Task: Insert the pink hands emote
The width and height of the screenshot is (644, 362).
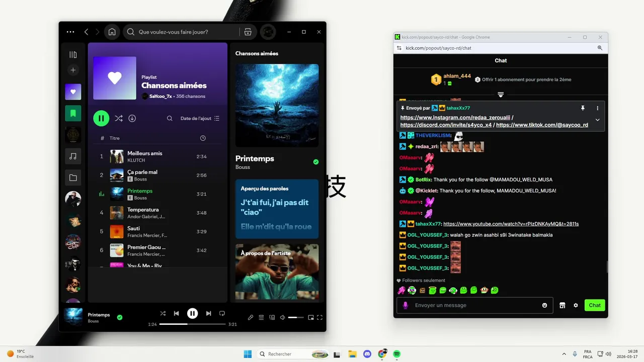Action: (x=401, y=290)
